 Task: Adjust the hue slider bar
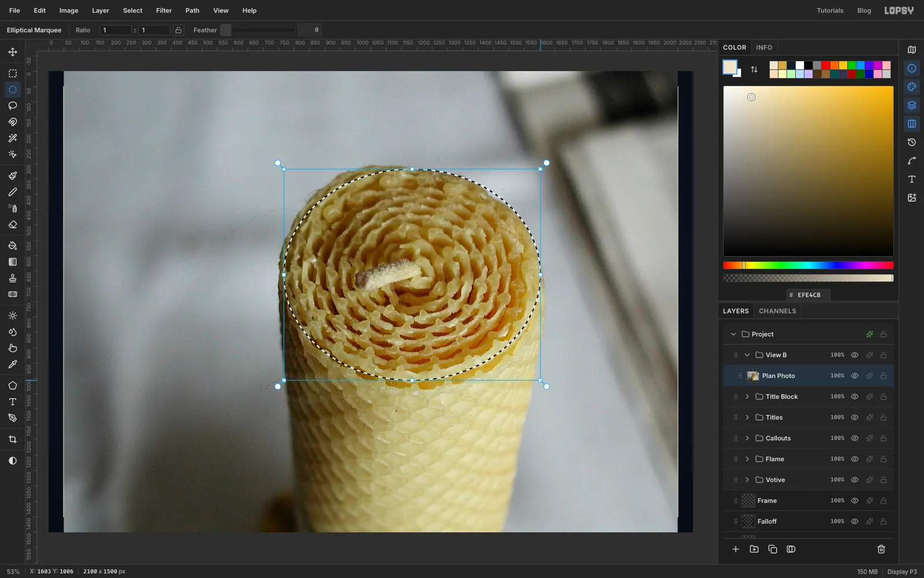[808, 265]
